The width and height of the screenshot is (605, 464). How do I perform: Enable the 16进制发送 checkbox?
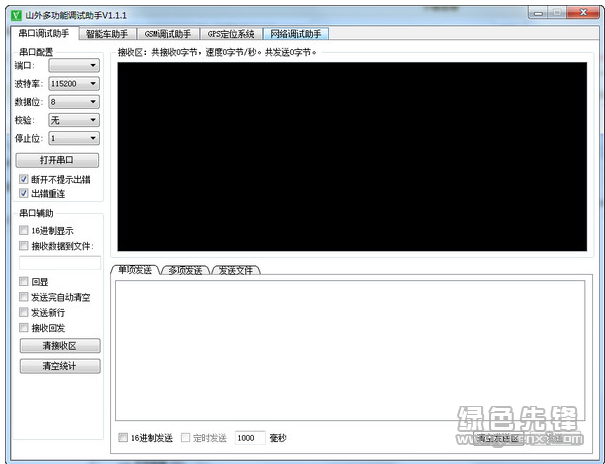[x=124, y=438]
